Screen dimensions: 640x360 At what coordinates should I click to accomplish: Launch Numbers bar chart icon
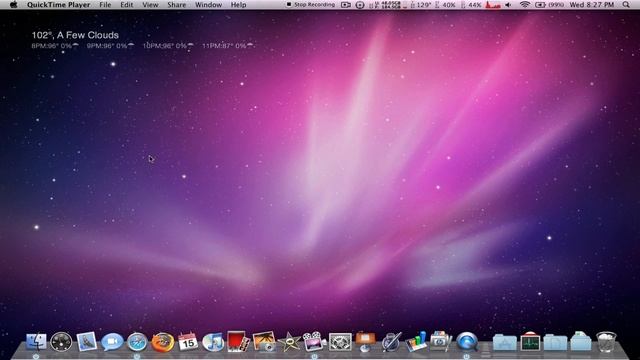[x=416, y=342]
